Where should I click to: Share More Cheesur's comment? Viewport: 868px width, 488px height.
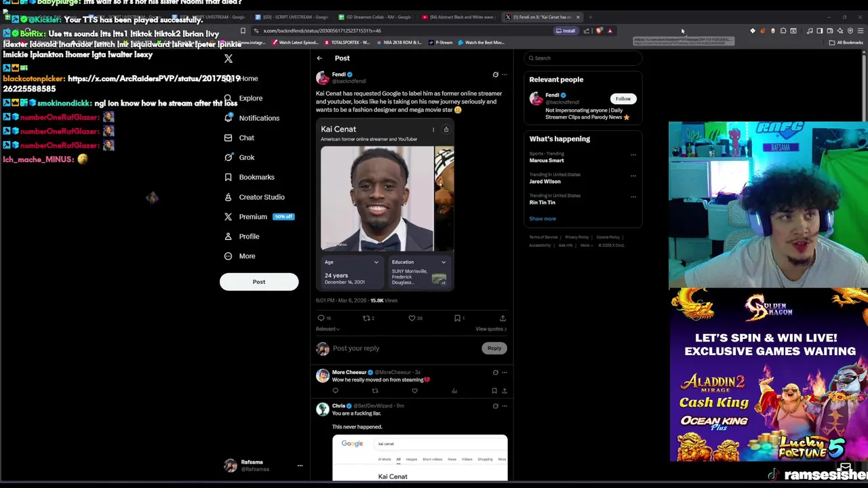pos(504,391)
